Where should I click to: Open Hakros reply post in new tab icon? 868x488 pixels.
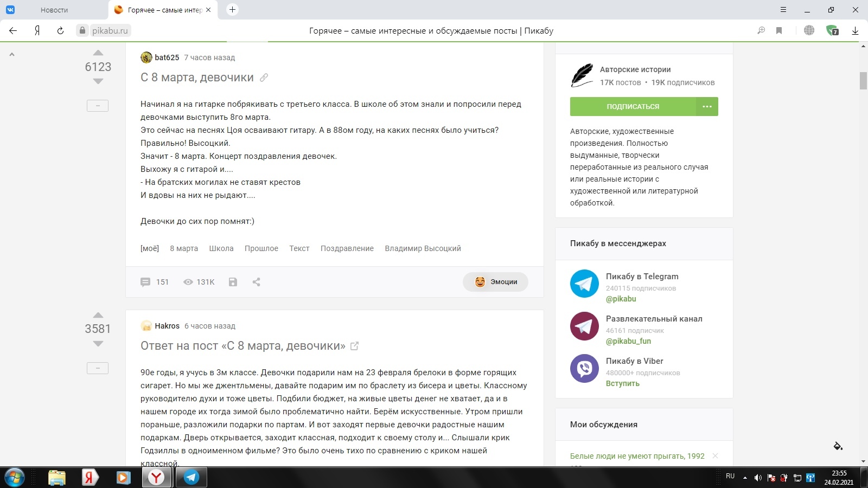pyautogui.click(x=355, y=346)
